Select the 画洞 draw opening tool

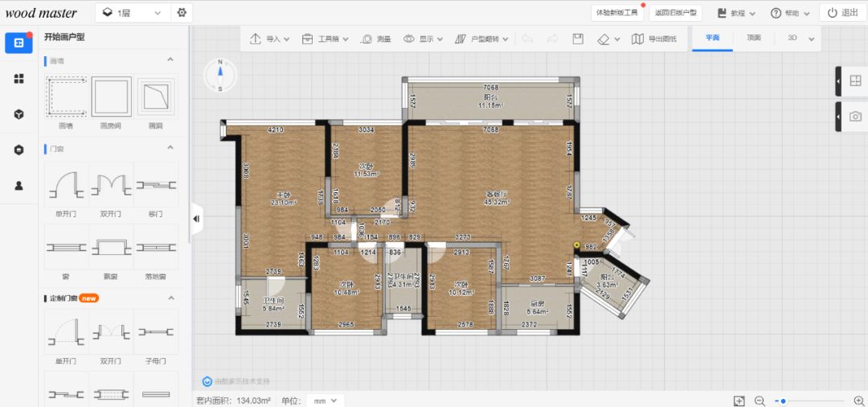[156, 97]
